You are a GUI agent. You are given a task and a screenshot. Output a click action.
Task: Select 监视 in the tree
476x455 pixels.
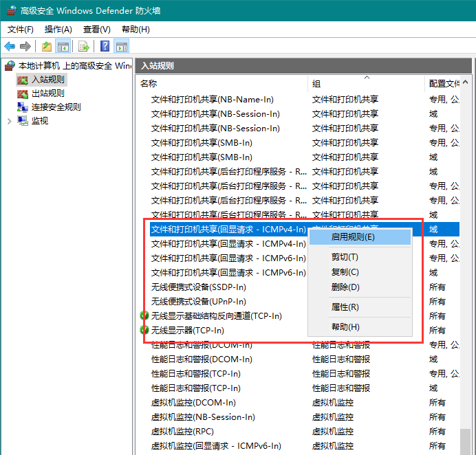40,120
